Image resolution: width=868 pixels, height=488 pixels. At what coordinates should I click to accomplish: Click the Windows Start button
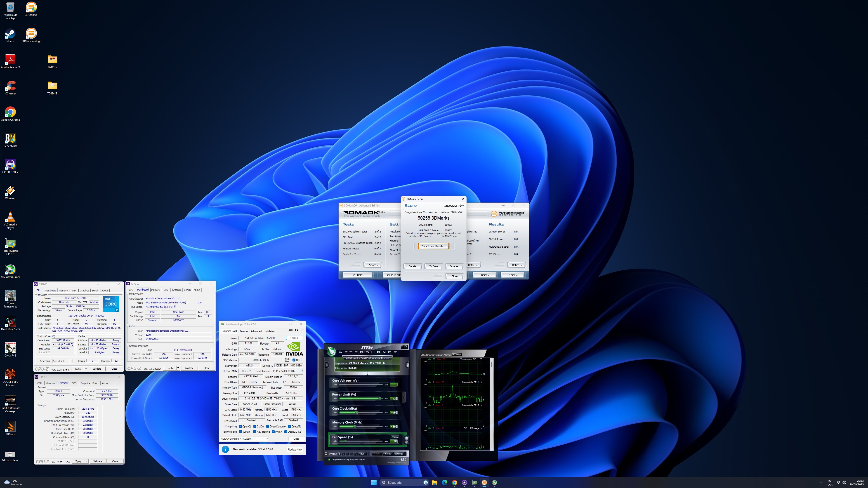click(x=374, y=482)
